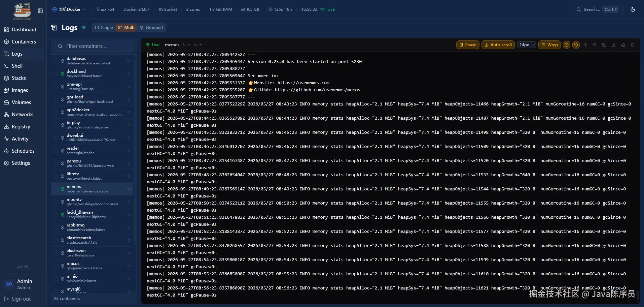Star the memos container
Viewport: 644px width, 307px height.
pyautogui.click(x=129, y=189)
